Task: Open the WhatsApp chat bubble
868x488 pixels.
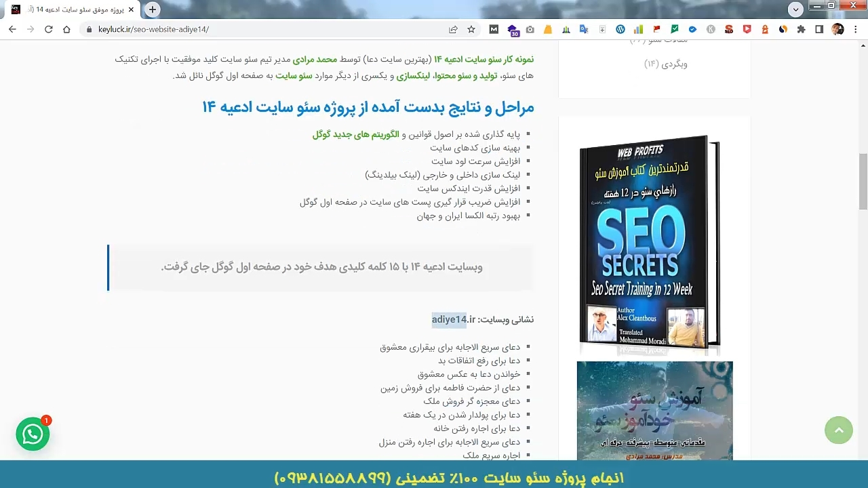Action: click(x=33, y=434)
